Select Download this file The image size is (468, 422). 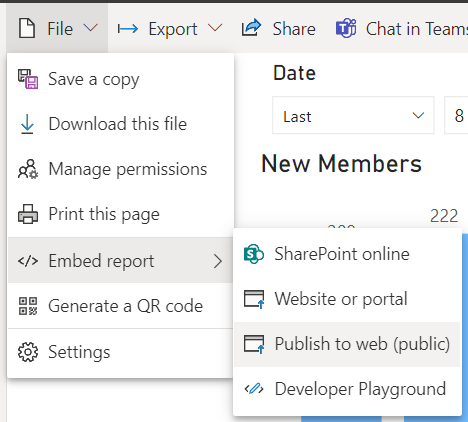pyautogui.click(x=120, y=124)
